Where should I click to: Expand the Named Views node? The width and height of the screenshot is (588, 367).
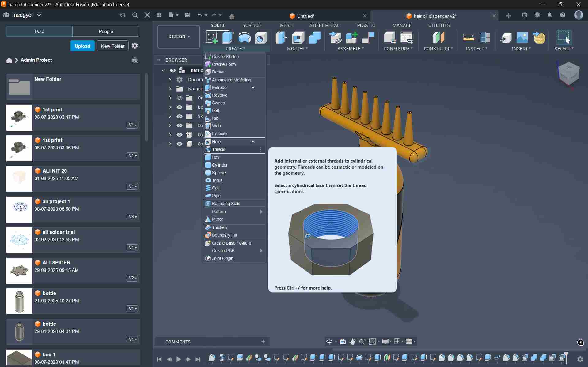coord(170,89)
